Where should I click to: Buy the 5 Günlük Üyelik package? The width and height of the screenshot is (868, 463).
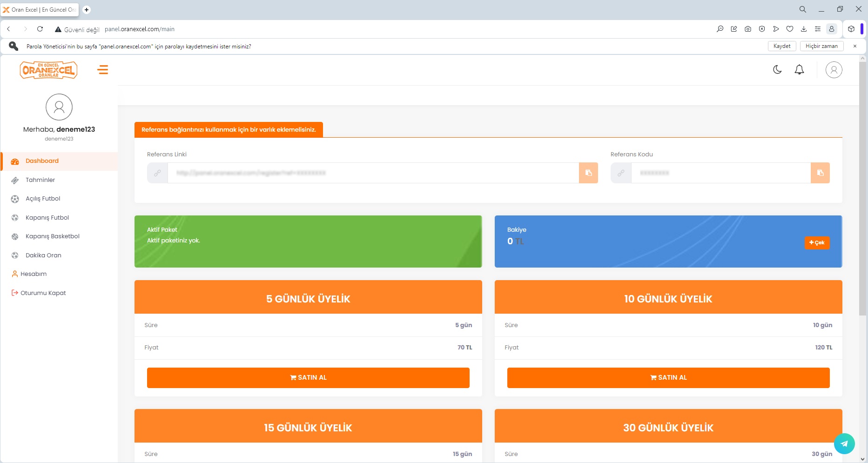click(308, 378)
